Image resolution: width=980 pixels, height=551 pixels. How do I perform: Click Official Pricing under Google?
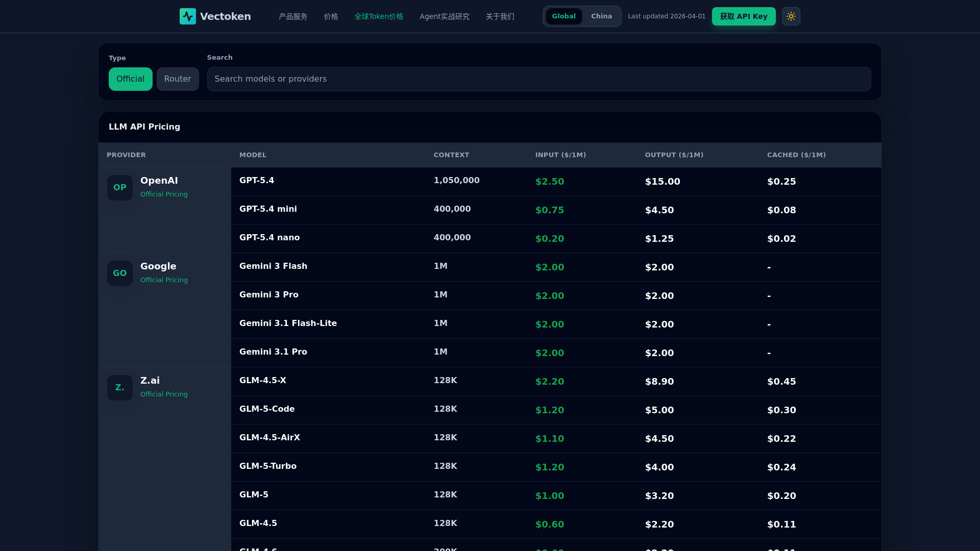[164, 280]
